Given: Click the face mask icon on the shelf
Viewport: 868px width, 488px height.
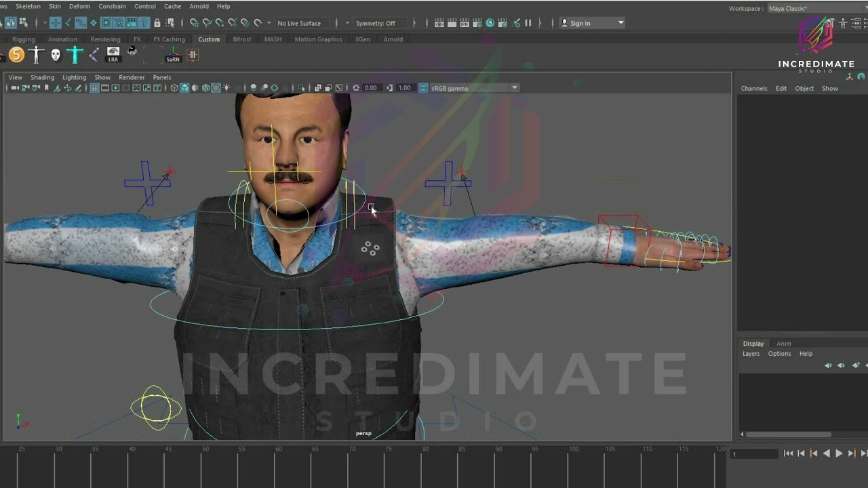Looking at the screenshot, I should tap(57, 54).
